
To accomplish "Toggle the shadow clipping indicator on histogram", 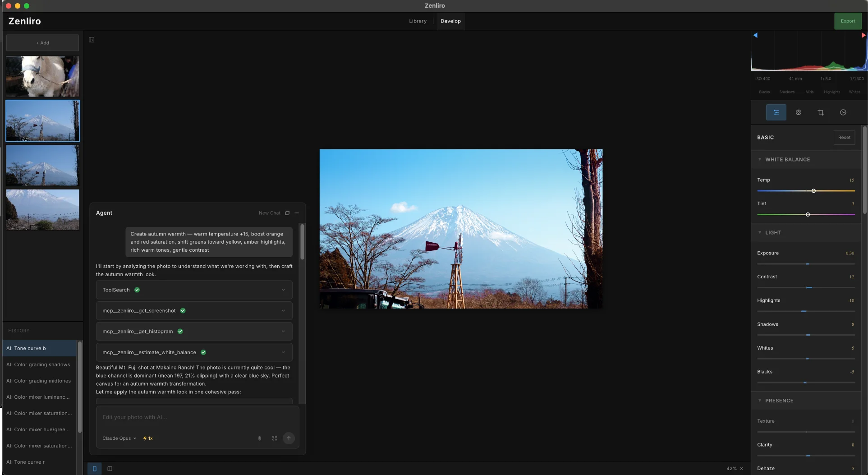I will [755, 35].
